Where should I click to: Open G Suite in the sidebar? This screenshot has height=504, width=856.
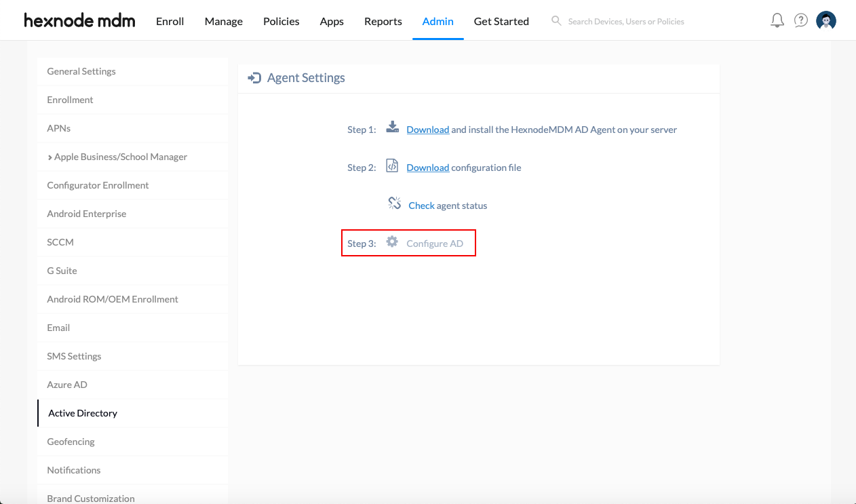[133, 271]
